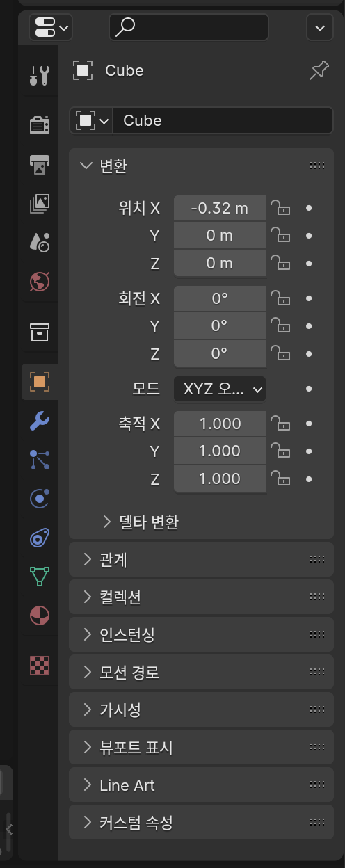345x868 pixels.
Task: Open the Object Data mesh tab
Action: [40, 576]
